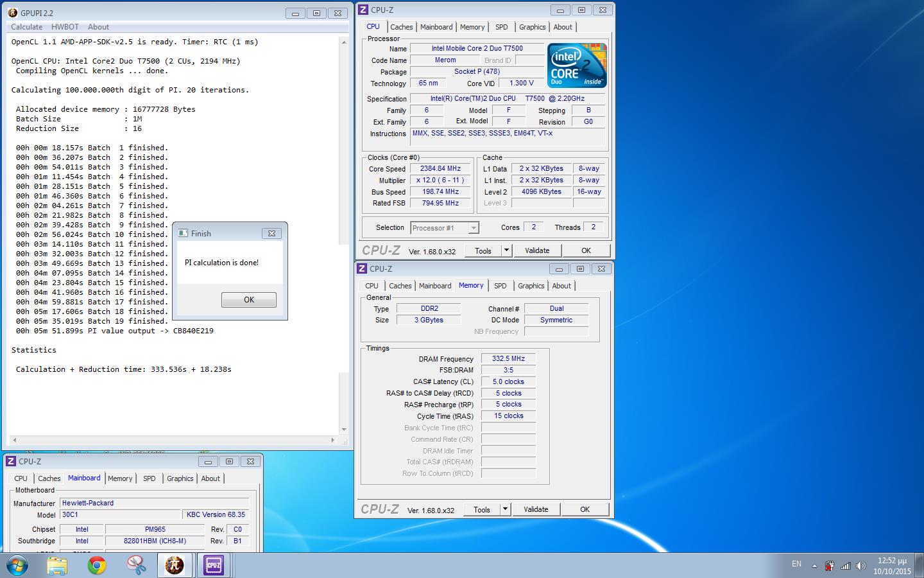This screenshot has height=578, width=924.
Task: Click Validate in the Memory CPU-Z window
Action: pyautogui.click(x=536, y=509)
